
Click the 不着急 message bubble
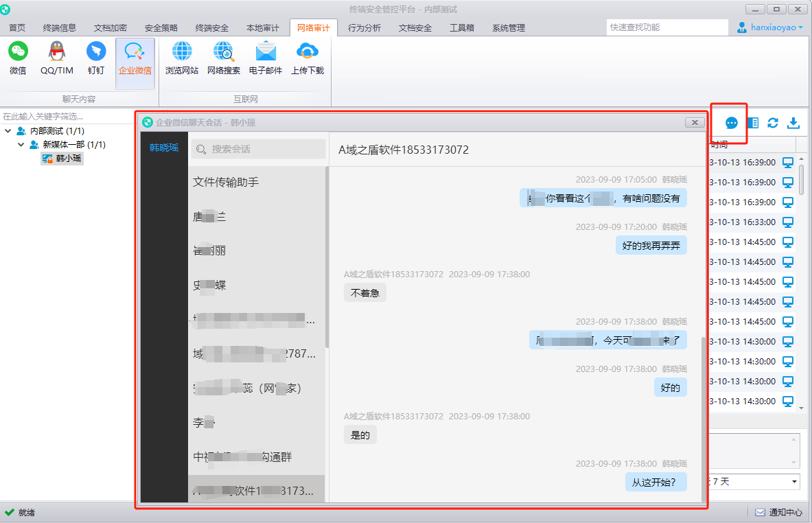click(364, 293)
